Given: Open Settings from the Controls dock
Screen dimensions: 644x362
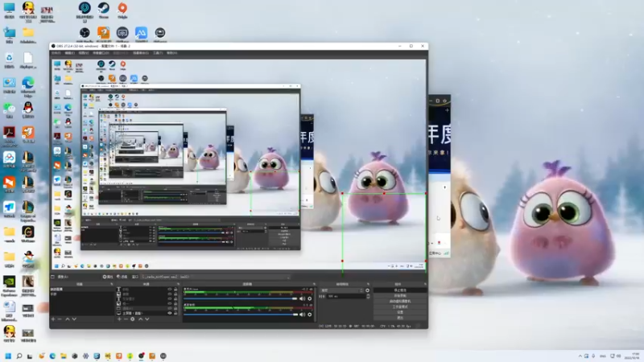Looking at the screenshot, I should [400, 312].
